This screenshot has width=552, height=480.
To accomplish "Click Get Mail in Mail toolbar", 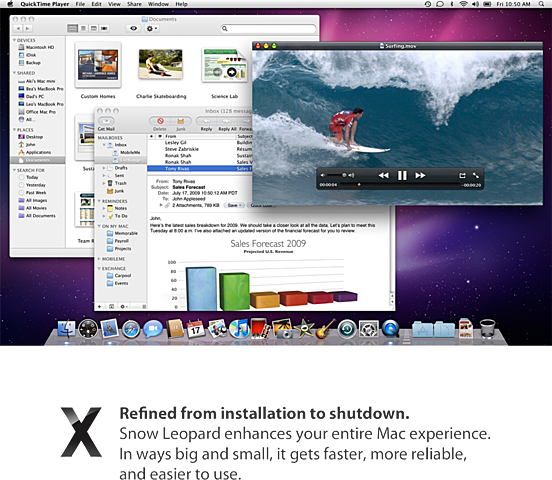I will click(x=106, y=124).
